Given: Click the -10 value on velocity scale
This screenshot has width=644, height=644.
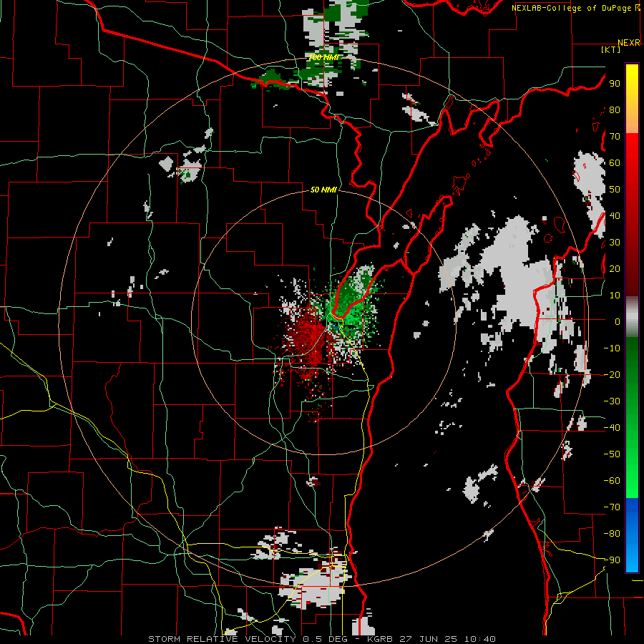Looking at the screenshot, I should coord(612,348).
